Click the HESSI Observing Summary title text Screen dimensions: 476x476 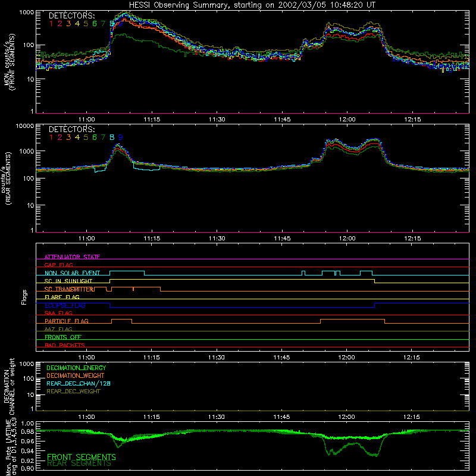[252, 5]
